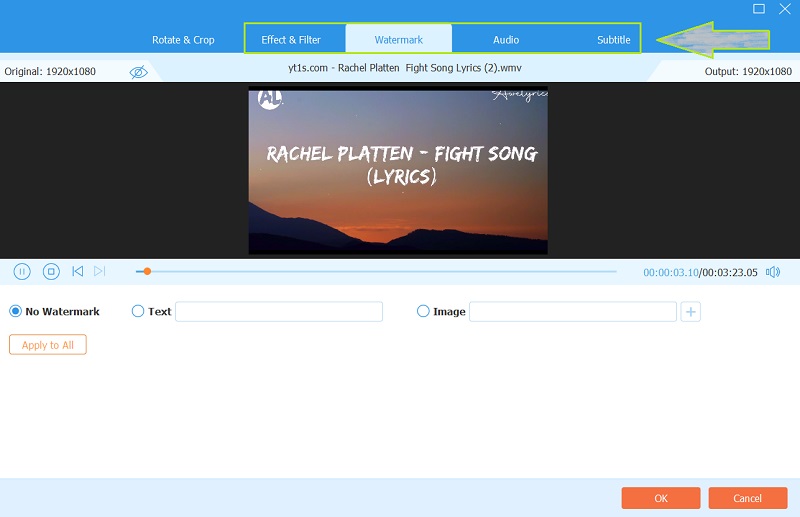Choose the Image watermark radio button

point(423,311)
